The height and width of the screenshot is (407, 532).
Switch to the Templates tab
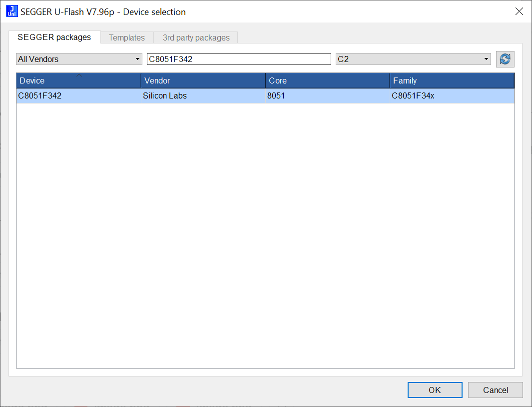(x=127, y=37)
